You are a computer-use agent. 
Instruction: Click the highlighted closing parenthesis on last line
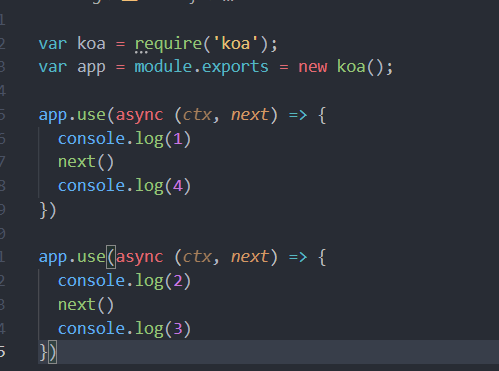point(53,352)
